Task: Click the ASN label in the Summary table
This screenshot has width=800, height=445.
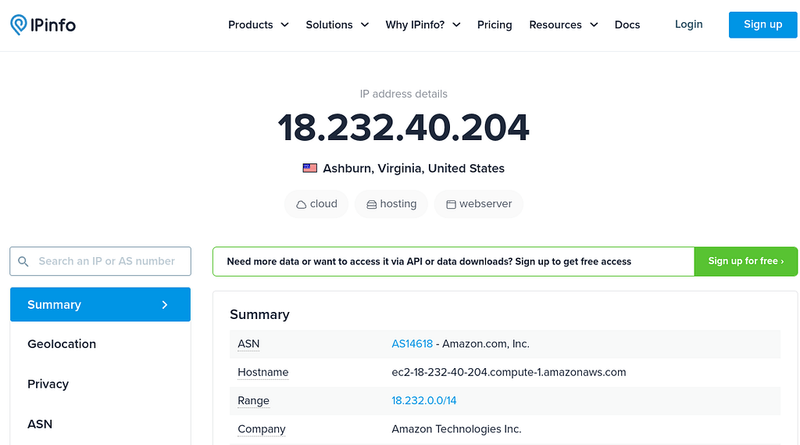Action: coord(248,344)
